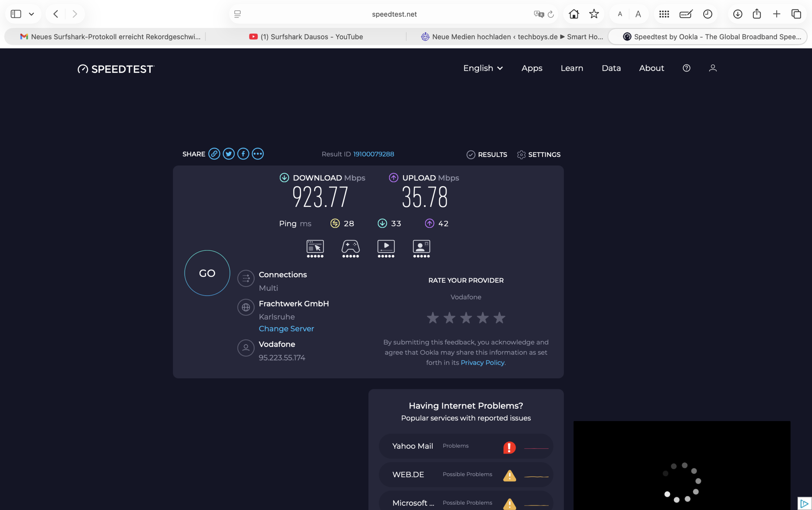Rate Vodafone five stars
The height and width of the screenshot is (510, 812).
[499, 317]
